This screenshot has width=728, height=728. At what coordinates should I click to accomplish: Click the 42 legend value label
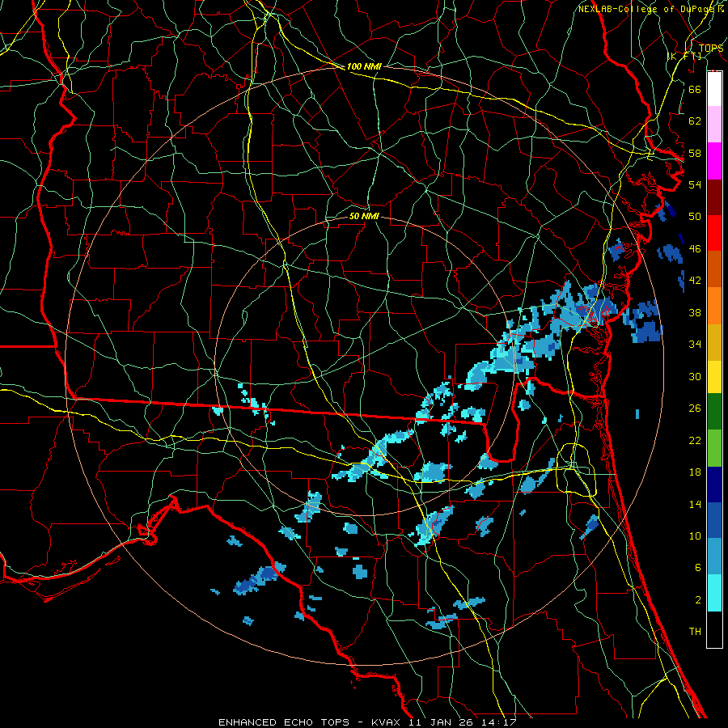click(695, 281)
